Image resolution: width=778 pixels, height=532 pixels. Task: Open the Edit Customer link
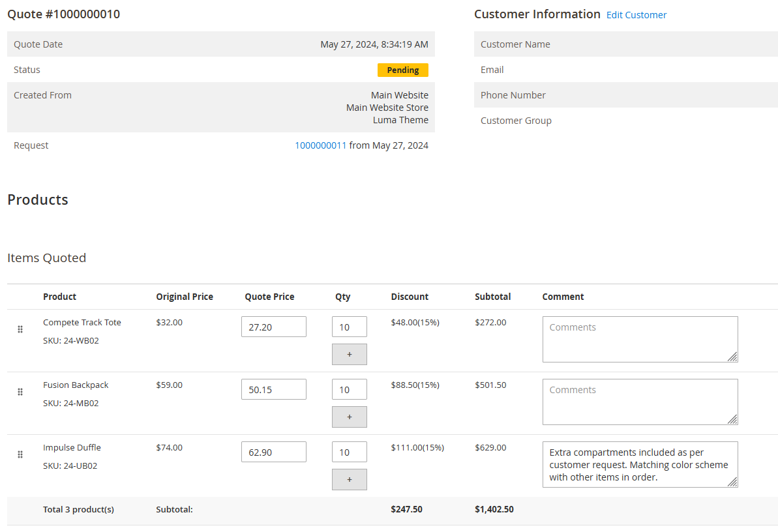pos(636,14)
